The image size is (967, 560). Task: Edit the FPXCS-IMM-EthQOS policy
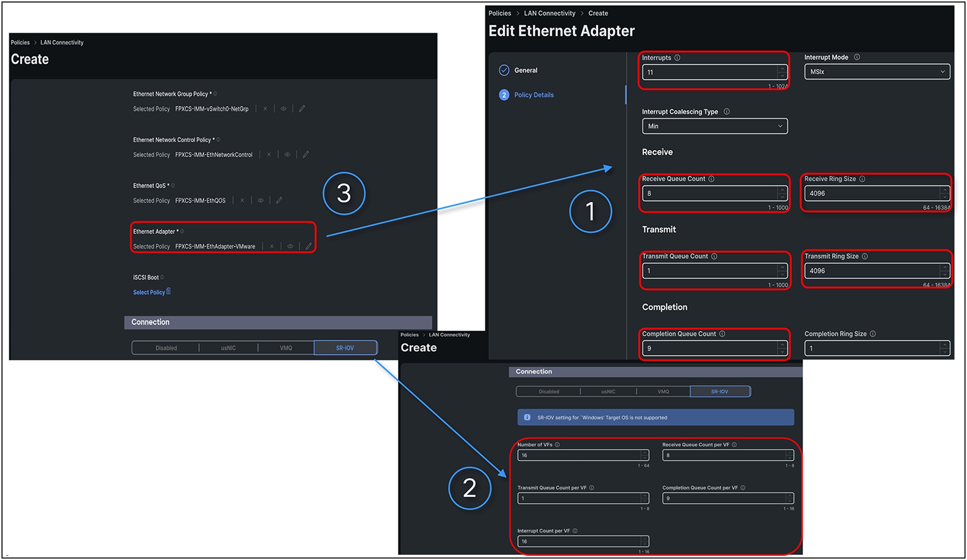(x=279, y=200)
